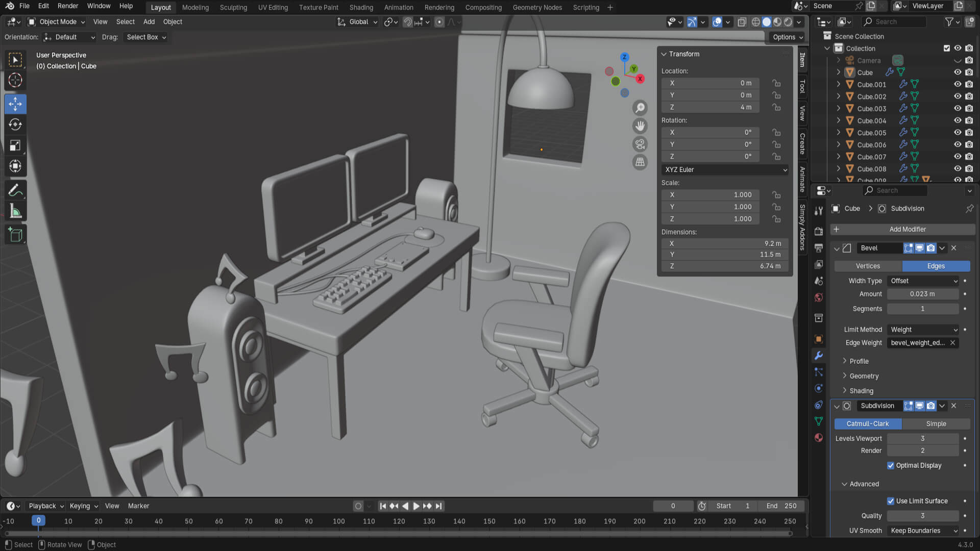Open the Render menu

click(x=68, y=6)
